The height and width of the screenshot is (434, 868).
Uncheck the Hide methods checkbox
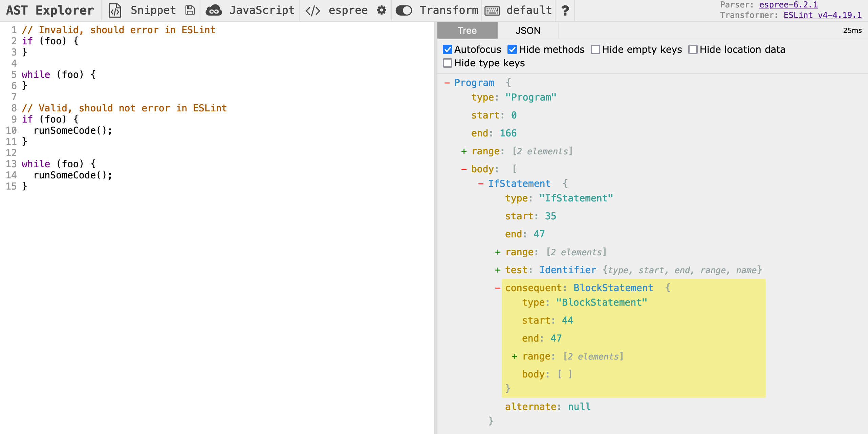512,49
